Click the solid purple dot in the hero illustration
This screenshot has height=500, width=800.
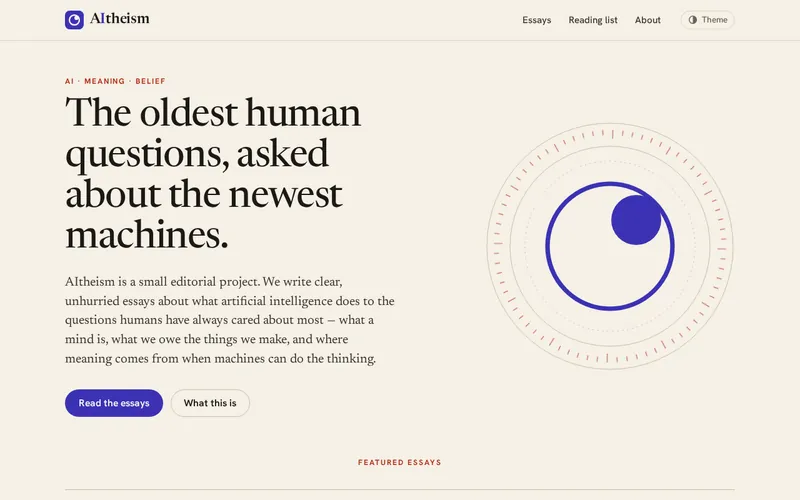(x=636, y=220)
